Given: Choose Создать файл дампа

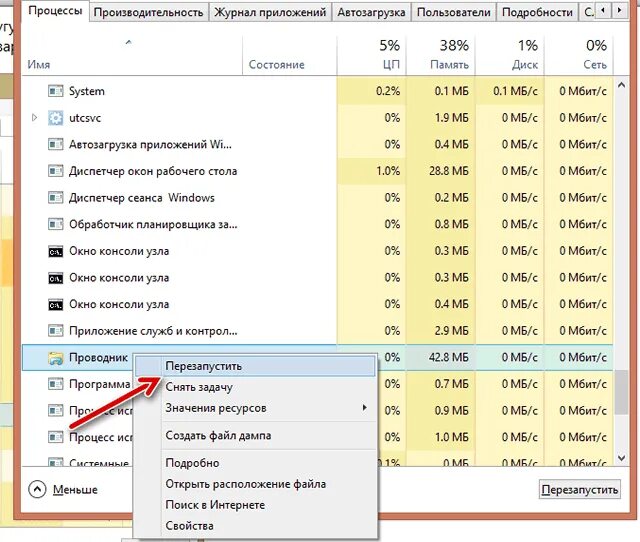Looking at the screenshot, I should pos(255,435).
